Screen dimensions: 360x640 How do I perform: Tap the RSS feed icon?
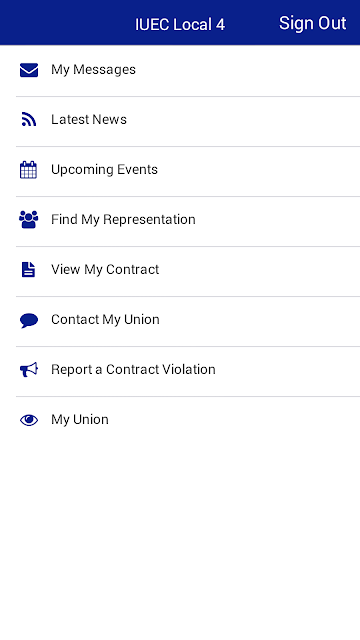coord(29,120)
